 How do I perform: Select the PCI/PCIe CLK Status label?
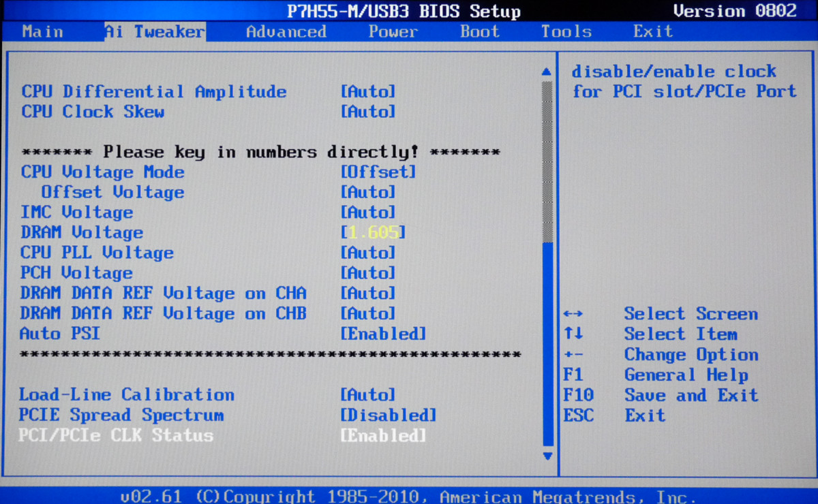coord(116,435)
